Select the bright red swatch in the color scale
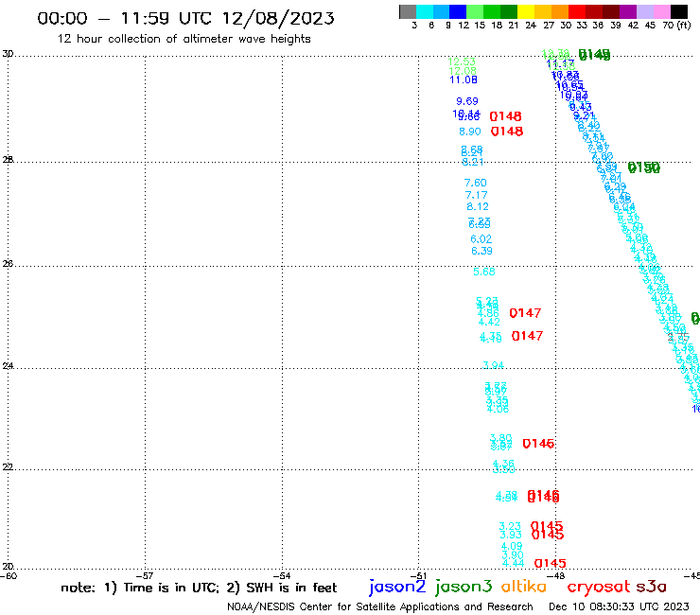Screen dimensions: 700x615 coord(577,11)
